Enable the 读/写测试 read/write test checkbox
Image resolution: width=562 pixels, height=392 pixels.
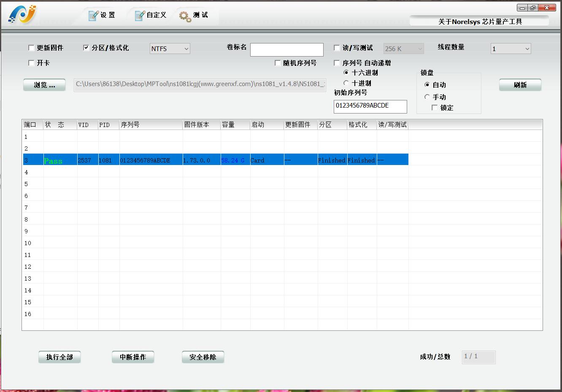click(x=337, y=48)
